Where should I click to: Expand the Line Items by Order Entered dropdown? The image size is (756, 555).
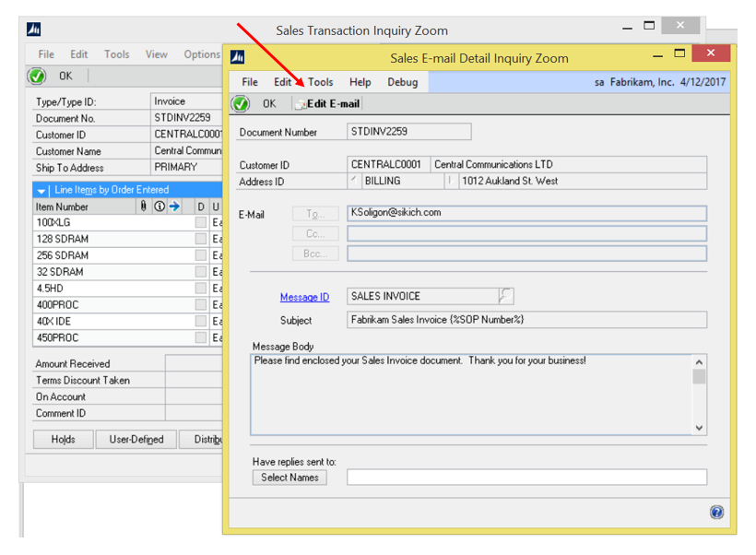pos(42,190)
